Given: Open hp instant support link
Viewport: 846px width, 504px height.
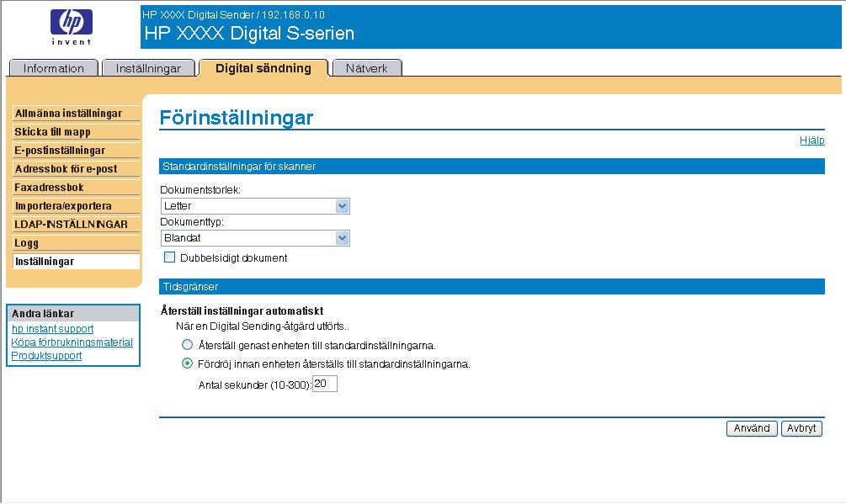Looking at the screenshot, I should [x=52, y=329].
